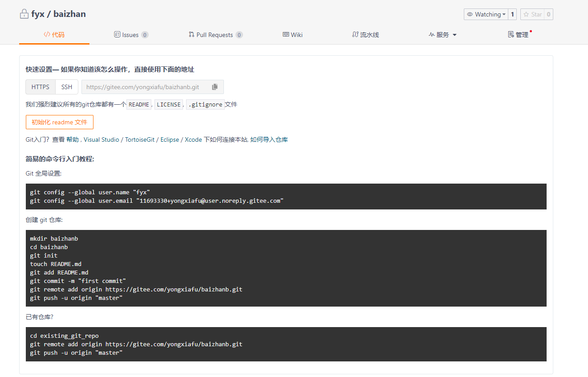Viewport: 588px width, 377px height.
Task: Open the 如何导入仓库 link
Action: [x=269, y=139]
